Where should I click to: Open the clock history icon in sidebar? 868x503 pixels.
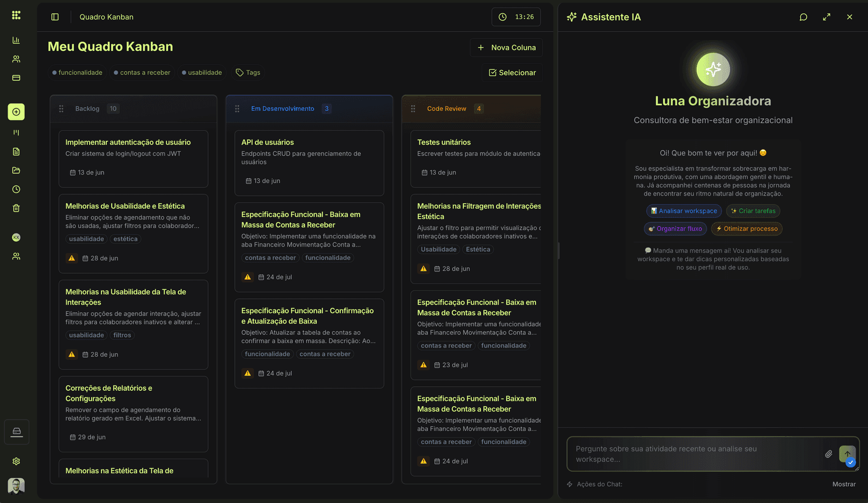[16, 189]
